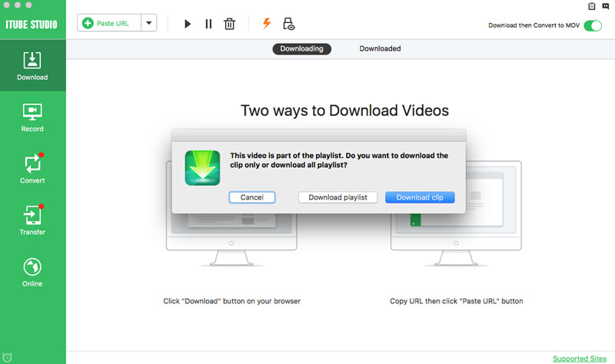Open the Supported Sites link

click(580, 359)
